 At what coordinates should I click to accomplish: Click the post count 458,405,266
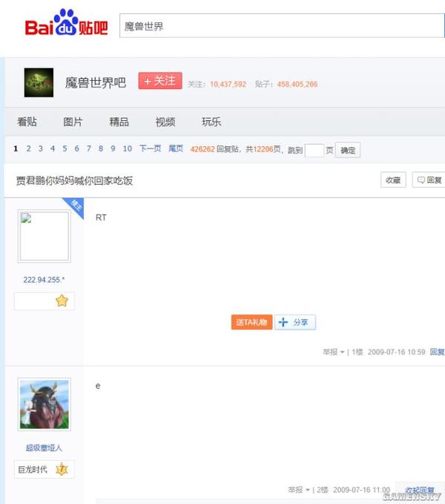pyautogui.click(x=297, y=84)
